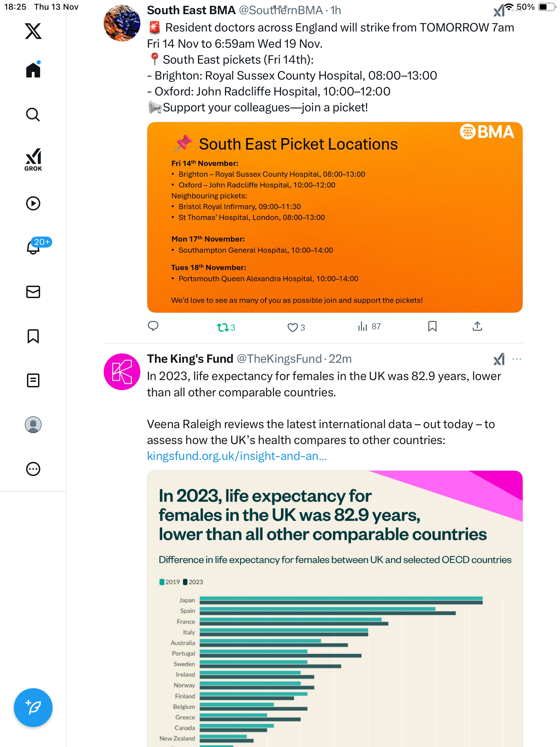Open the Bookmarks sidebar icon

[x=33, y=336]
